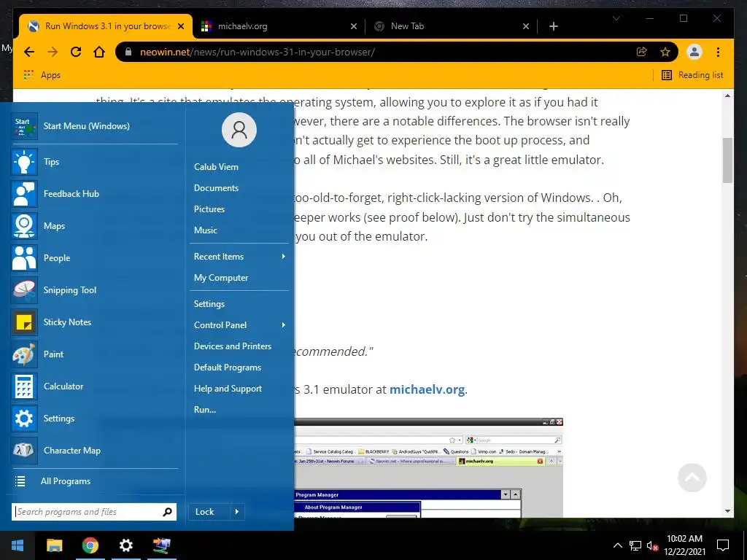Image resolution: width=747 pixels, height=560 pixels.
Task: Open My Computer from start menu
Action: [221, 278]
